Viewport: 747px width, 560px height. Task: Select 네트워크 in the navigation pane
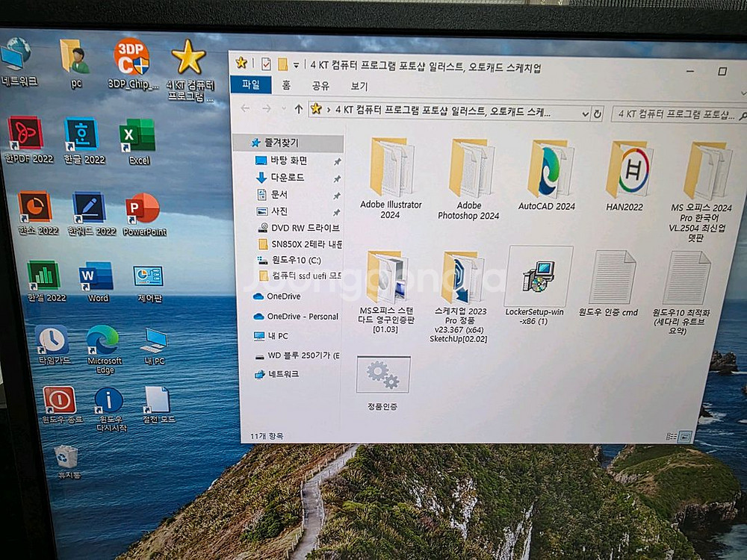point(276,374)
